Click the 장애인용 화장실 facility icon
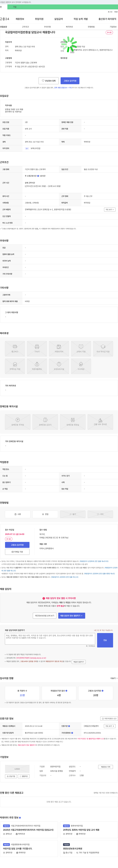Screen dimensions: 118x868 click(x=73, y=422)
